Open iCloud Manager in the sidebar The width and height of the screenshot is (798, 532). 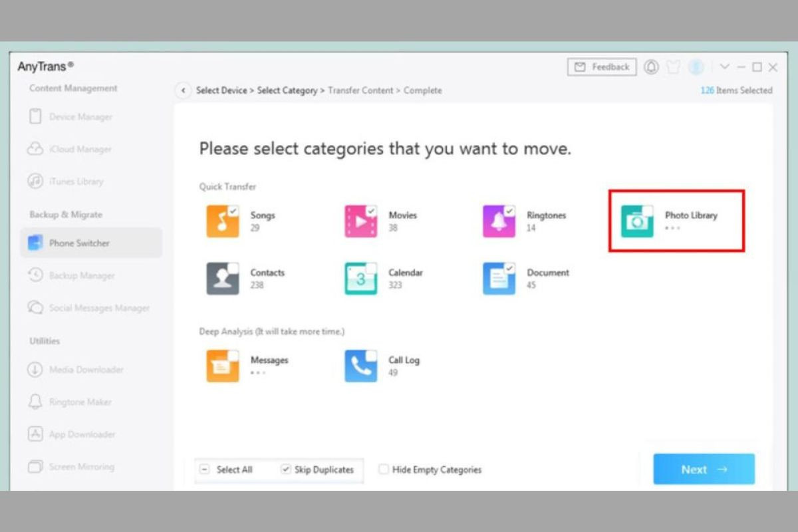(x=91, y=149)
